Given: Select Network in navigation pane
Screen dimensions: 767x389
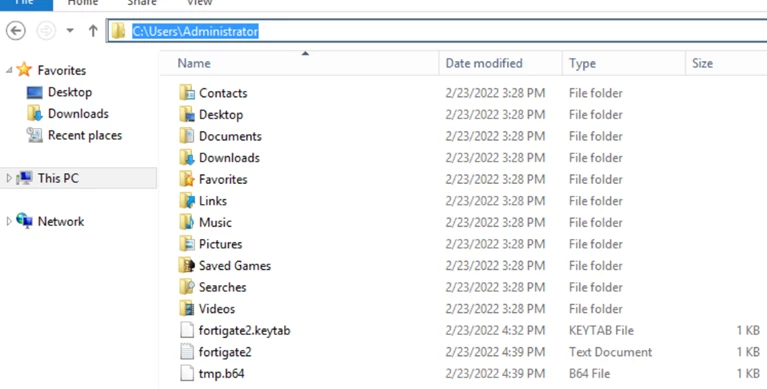Looking at the screenshot, I should (x=61, y=221).
